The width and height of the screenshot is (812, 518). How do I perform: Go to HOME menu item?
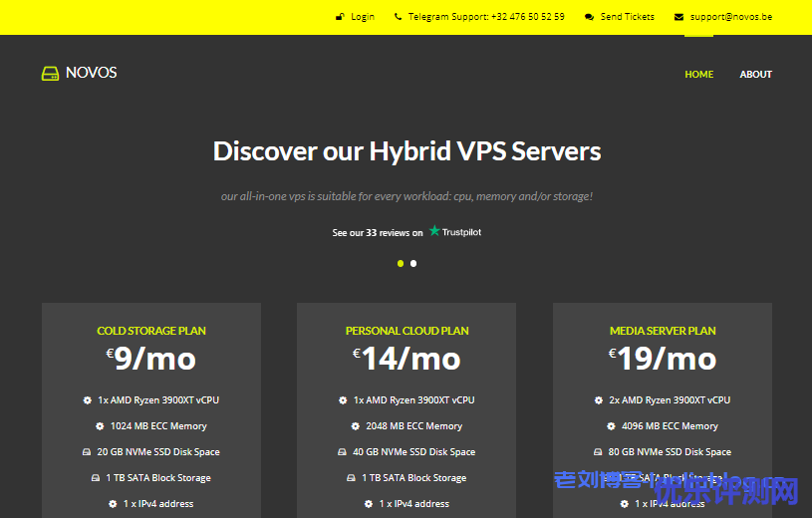coord(698,74)
